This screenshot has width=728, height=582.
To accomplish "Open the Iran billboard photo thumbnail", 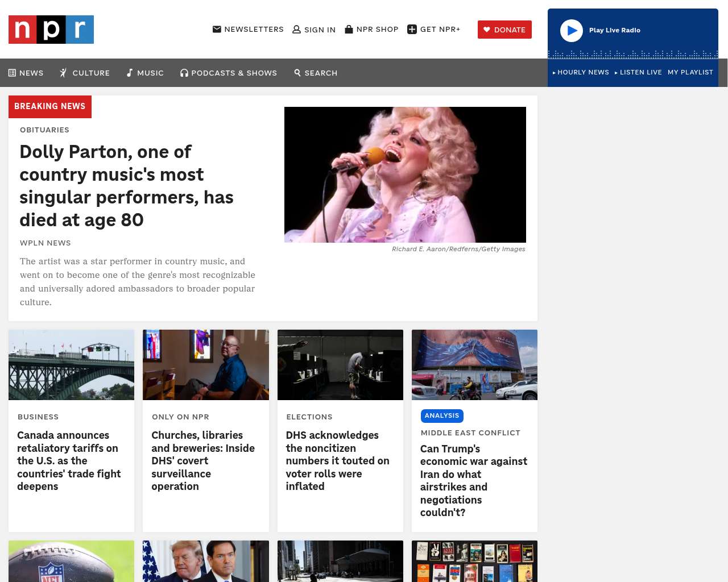I will click(x=474, y=365).
